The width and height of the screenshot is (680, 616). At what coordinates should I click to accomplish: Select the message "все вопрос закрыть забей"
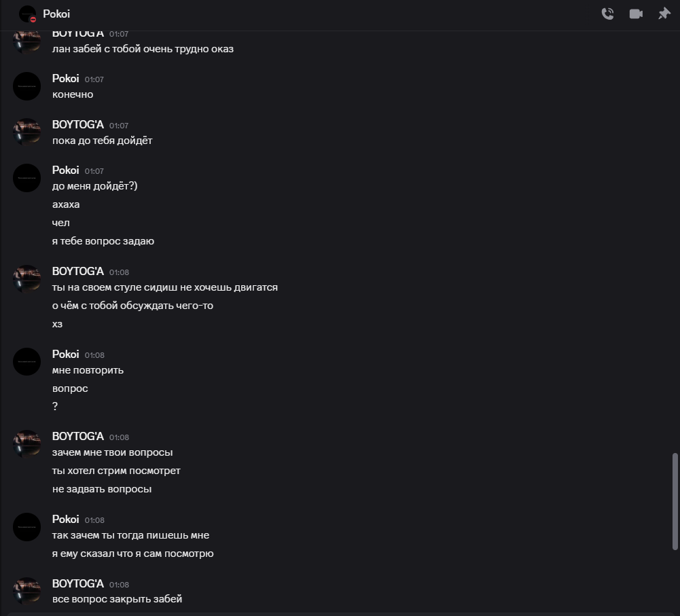pyautogui.click(x=117, y=599)
